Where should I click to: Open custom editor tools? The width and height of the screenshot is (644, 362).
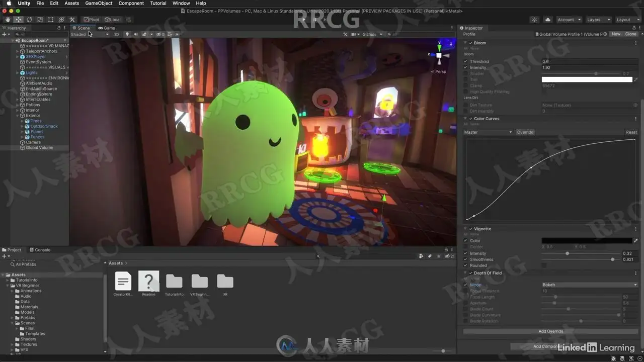72,20
